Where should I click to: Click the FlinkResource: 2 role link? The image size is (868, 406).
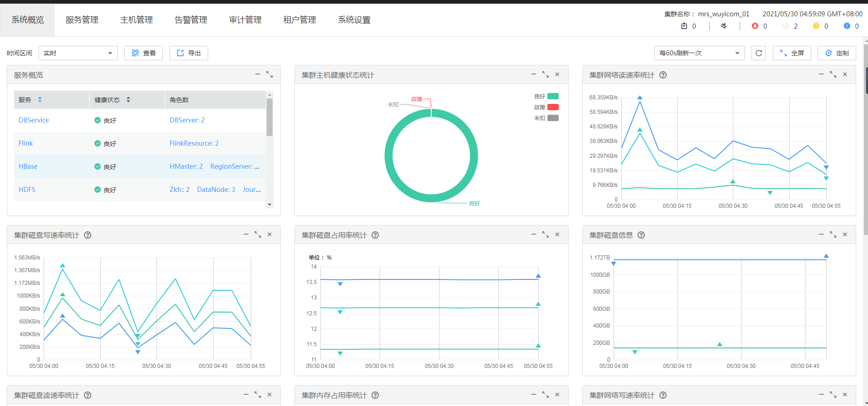(194, 143)
